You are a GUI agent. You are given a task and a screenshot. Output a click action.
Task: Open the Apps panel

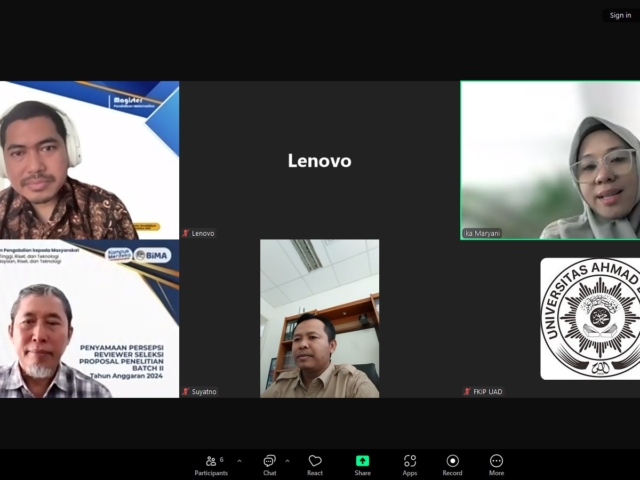click(x=410, y=466)
